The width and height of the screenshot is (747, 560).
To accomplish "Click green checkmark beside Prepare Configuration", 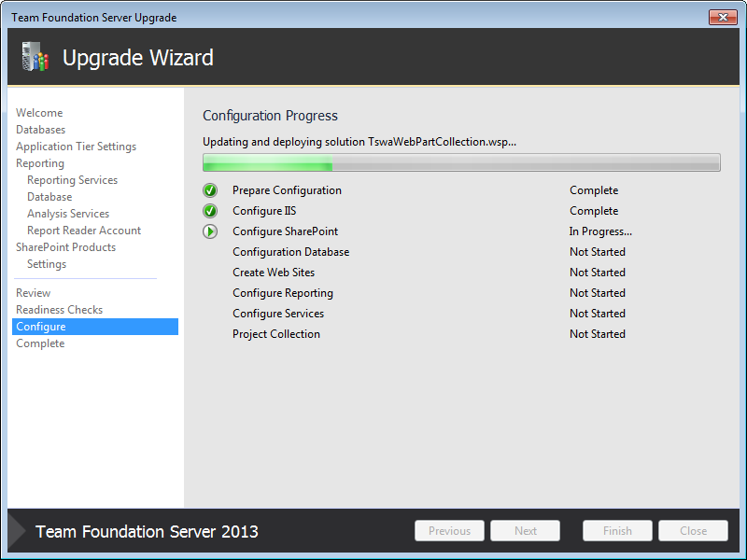I will tap(210, 190).
